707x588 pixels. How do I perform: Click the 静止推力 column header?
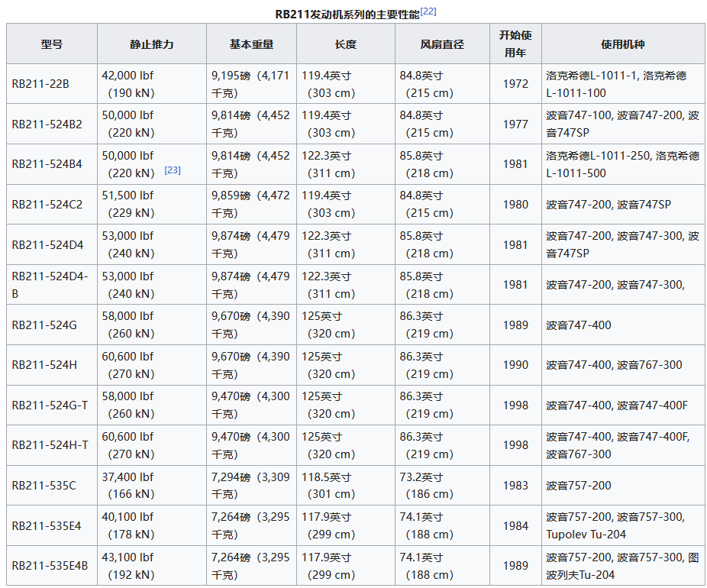tap(151, 44)
